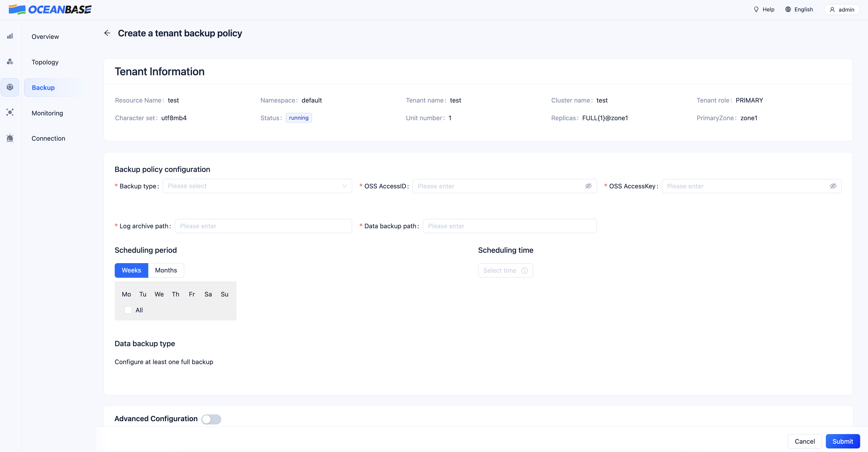Viewport: 868px width, 452px height.
Task: Click the OceanBase logo
Action: 50,9
